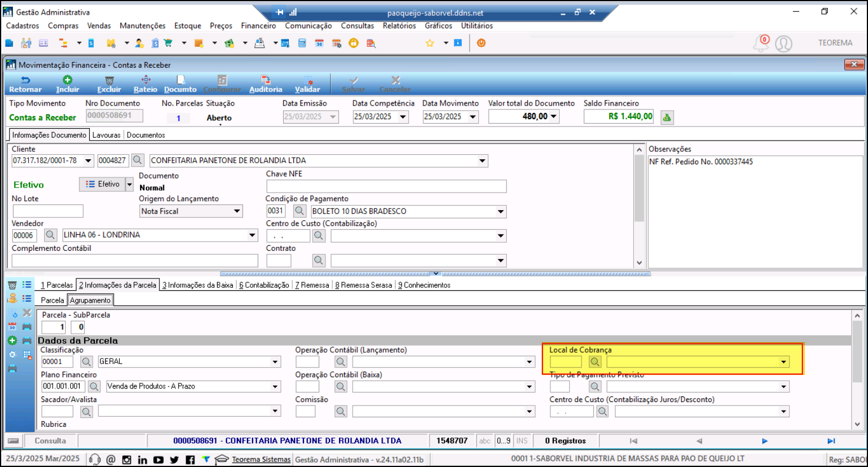Open the notifications bell icon
Image resolution: width=868 pixels, height=467 pixels.
point(761,43)
